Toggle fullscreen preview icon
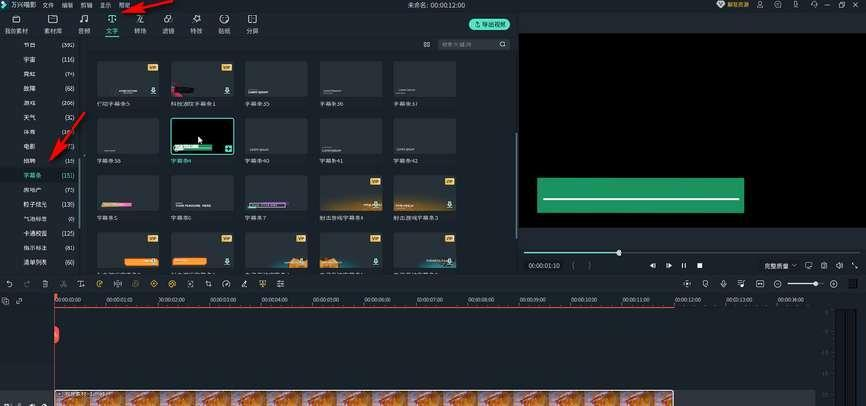 tap(855, 266)
